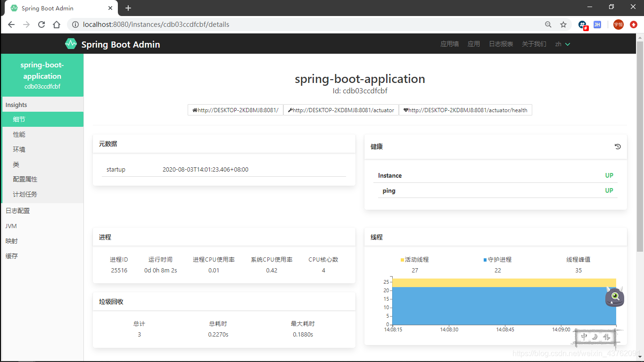This screenshot has height=362, width=644.
Task: Open the red user profile avatar
Action: [619, 25]
